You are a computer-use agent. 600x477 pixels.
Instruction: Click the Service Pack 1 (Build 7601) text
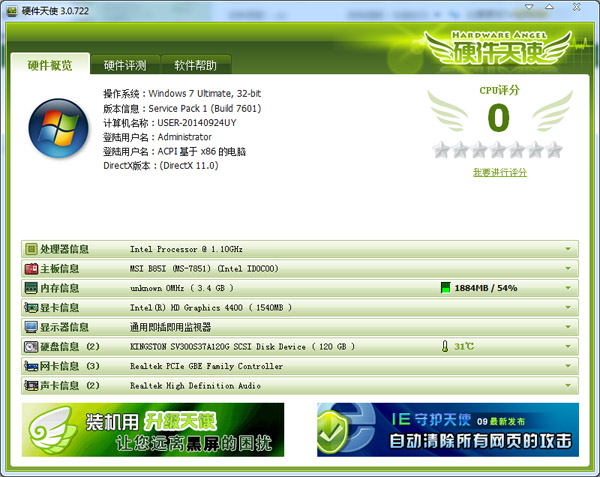click(x=205, y=109)
